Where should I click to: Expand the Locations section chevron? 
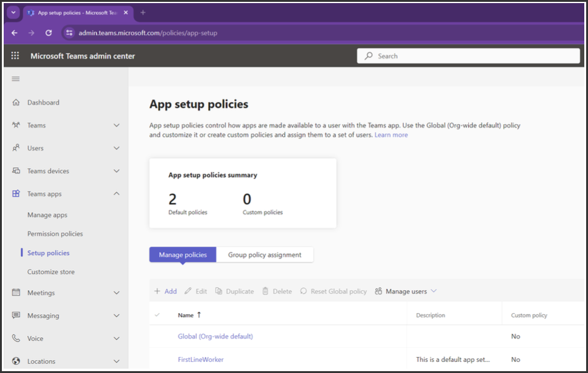(x=117, y=361)
